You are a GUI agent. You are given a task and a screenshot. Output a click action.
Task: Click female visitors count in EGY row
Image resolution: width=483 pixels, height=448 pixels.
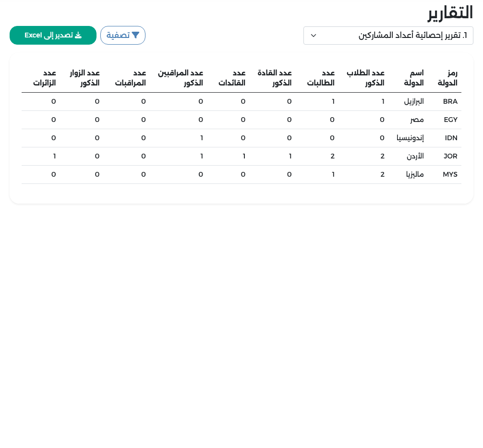click(x=54, y=120)
